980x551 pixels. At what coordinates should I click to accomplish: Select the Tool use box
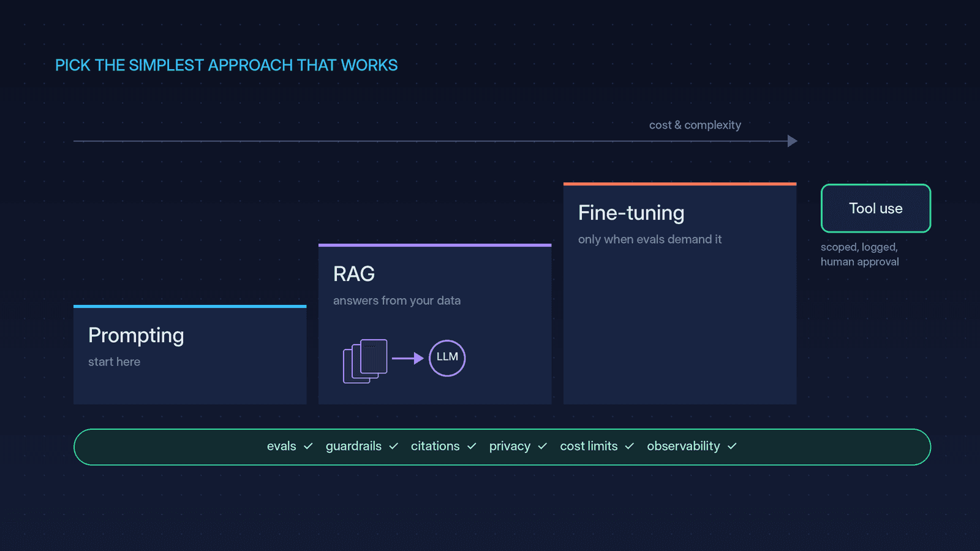point(876,208)
